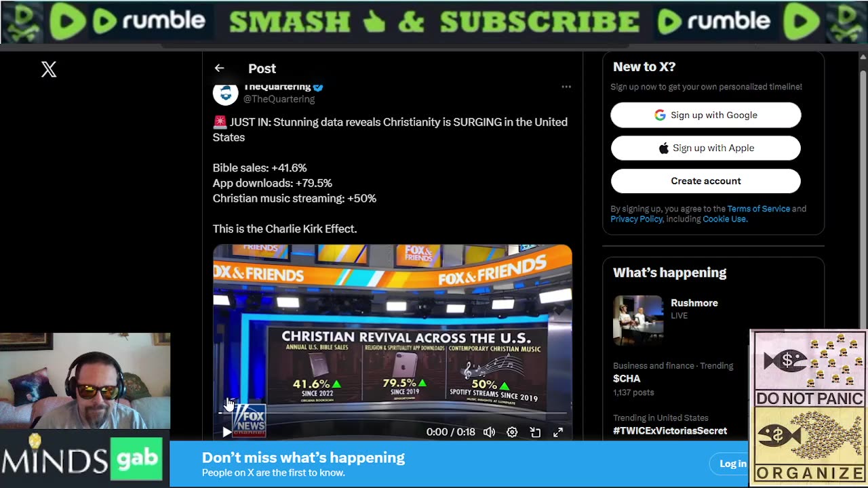Click the rumble logo in the right banner
868x488 pixels.
[714, 21]
